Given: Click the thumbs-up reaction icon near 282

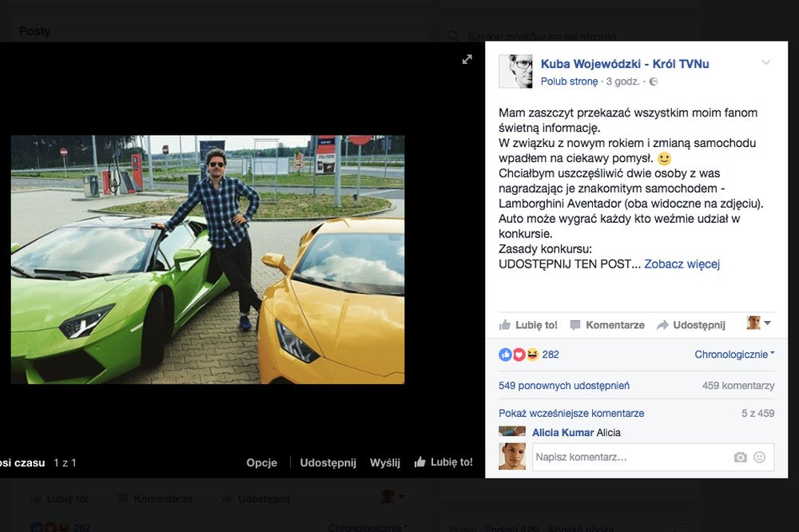Looking at the screenshot, I should (505, 354).
